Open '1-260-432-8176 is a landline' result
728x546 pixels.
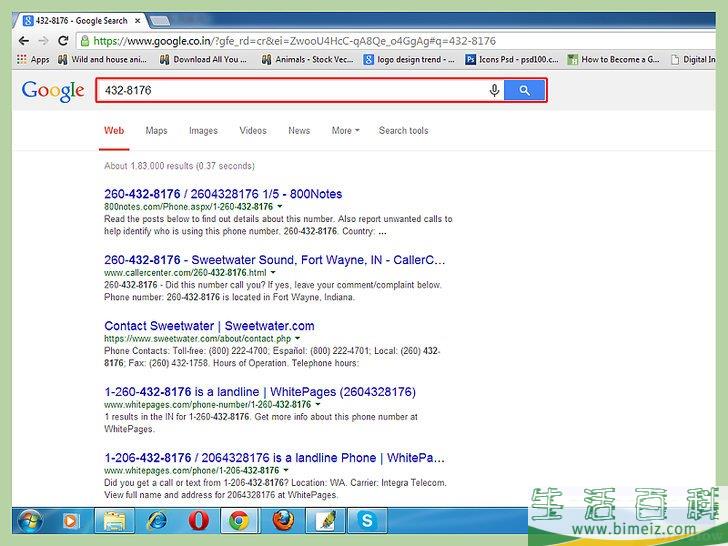point(260,391)
